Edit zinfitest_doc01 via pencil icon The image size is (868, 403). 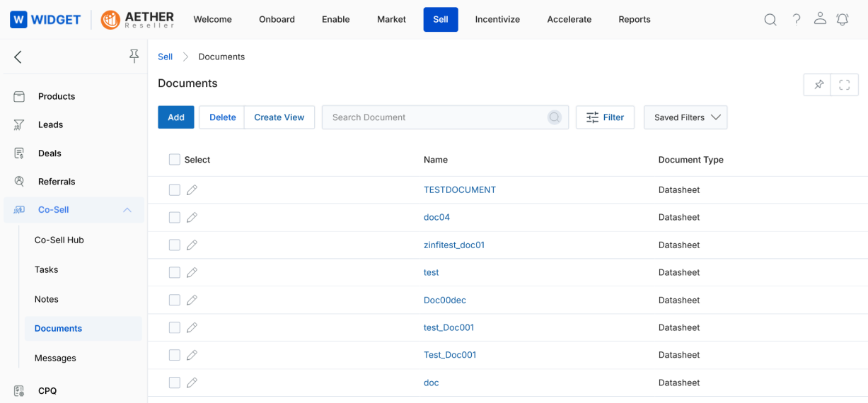click(x=192, y=245)
